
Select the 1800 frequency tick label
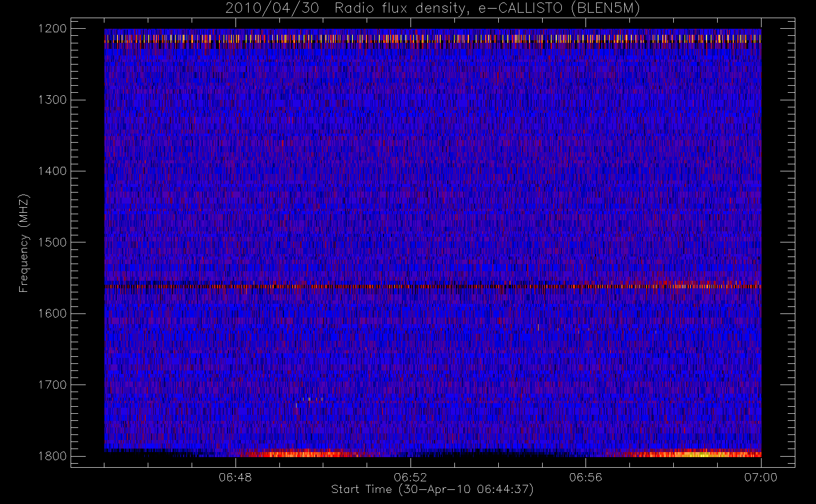[x=52, y=456]
